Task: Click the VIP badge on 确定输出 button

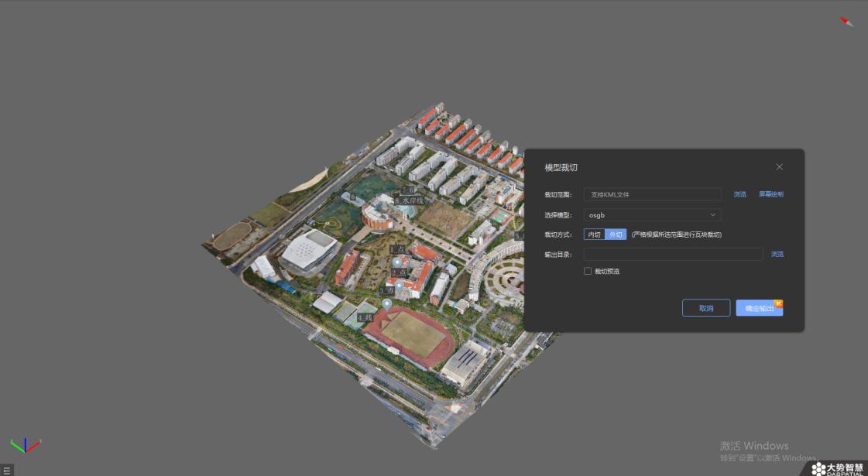Action: click(778, 303)
